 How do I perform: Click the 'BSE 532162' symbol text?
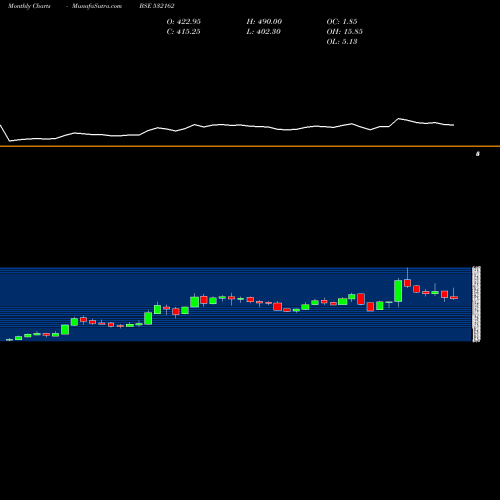click(x=157, y=6)
